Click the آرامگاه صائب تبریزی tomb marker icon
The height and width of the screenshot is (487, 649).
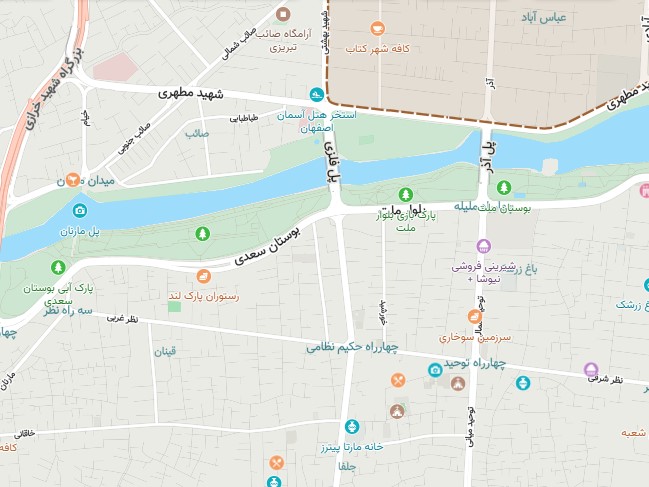(283, 14)
